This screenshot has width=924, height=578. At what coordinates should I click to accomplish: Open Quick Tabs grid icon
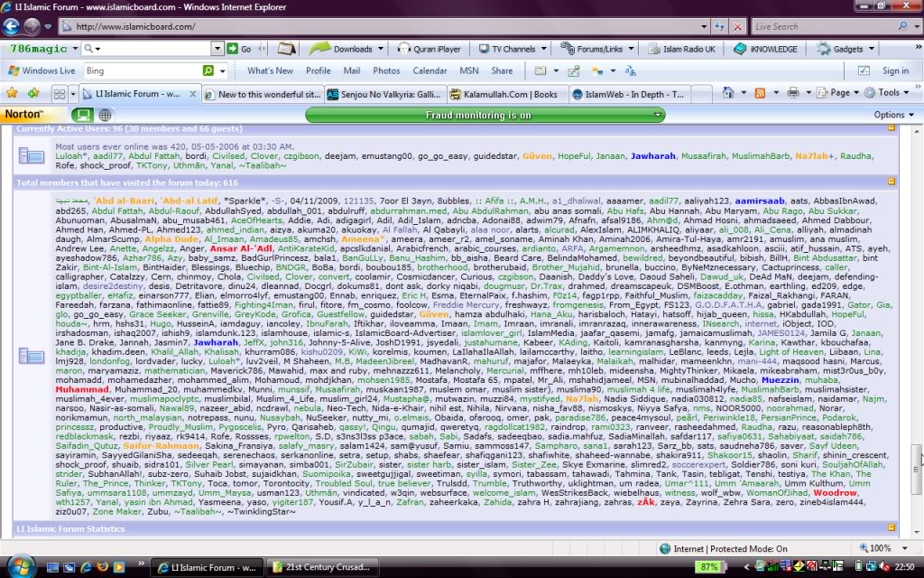pyautogui.click(x=60, y=94)
